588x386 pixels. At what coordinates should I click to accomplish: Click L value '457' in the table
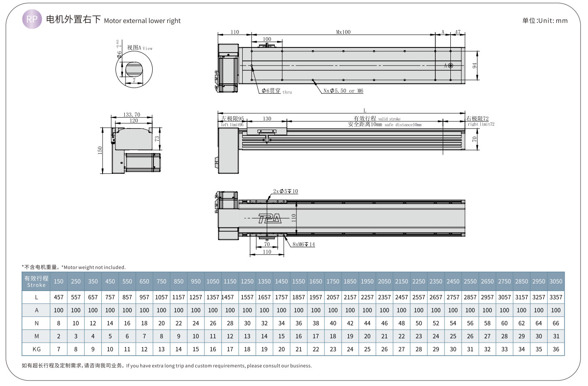pos(59,297)
